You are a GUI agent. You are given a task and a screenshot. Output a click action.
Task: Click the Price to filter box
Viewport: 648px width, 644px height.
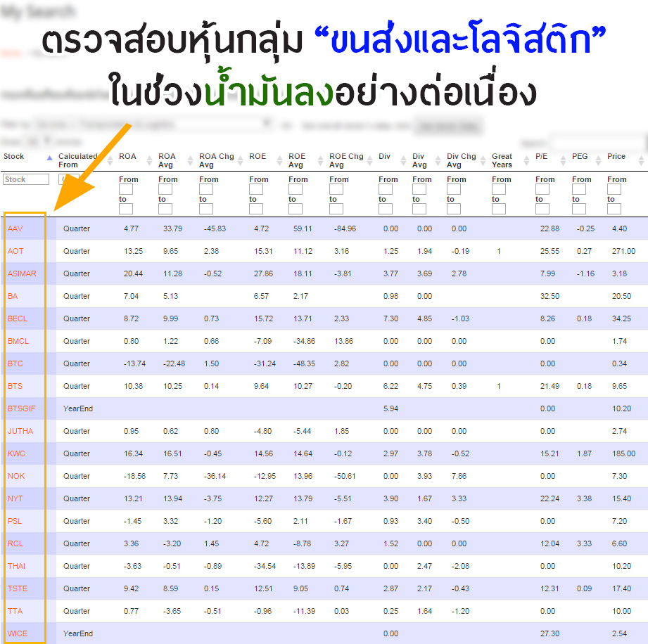point(614,209)
